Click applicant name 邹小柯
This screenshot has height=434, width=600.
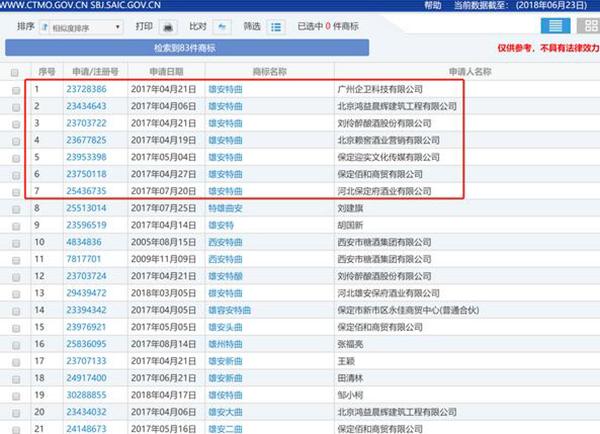350,395
